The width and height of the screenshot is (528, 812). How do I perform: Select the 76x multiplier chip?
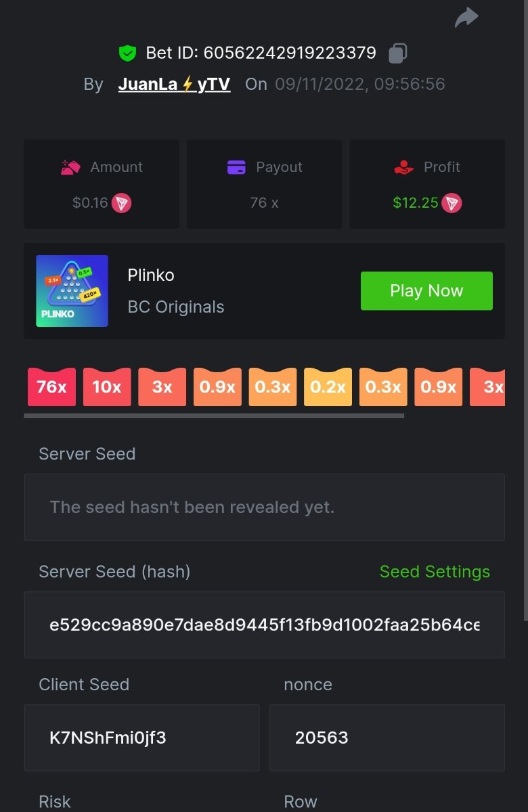(x=51, y=387)
